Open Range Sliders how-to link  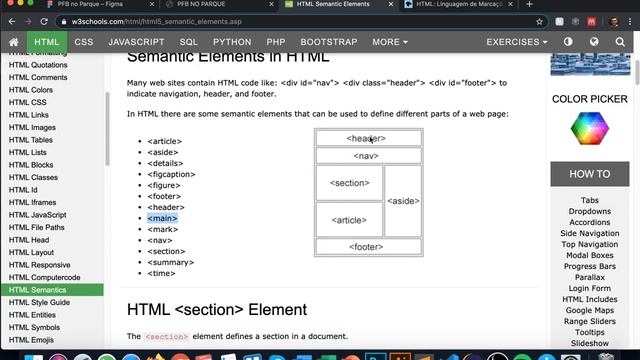590,322
